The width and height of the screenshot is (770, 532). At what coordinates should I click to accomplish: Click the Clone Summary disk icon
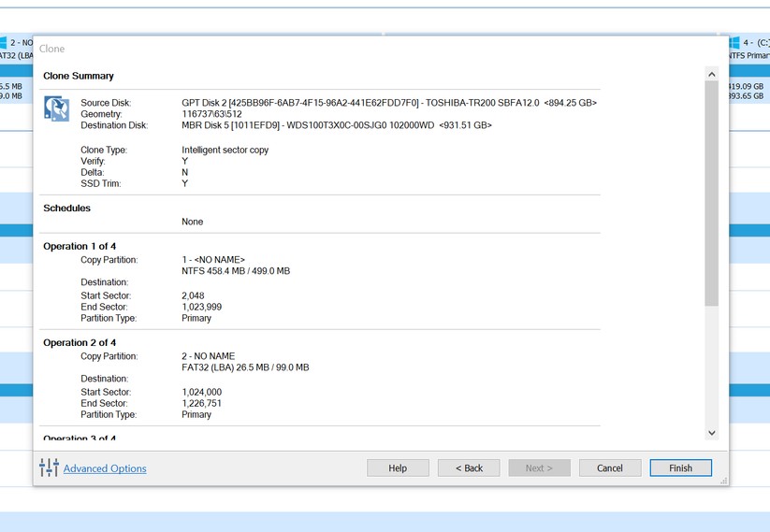pos(57,109)
